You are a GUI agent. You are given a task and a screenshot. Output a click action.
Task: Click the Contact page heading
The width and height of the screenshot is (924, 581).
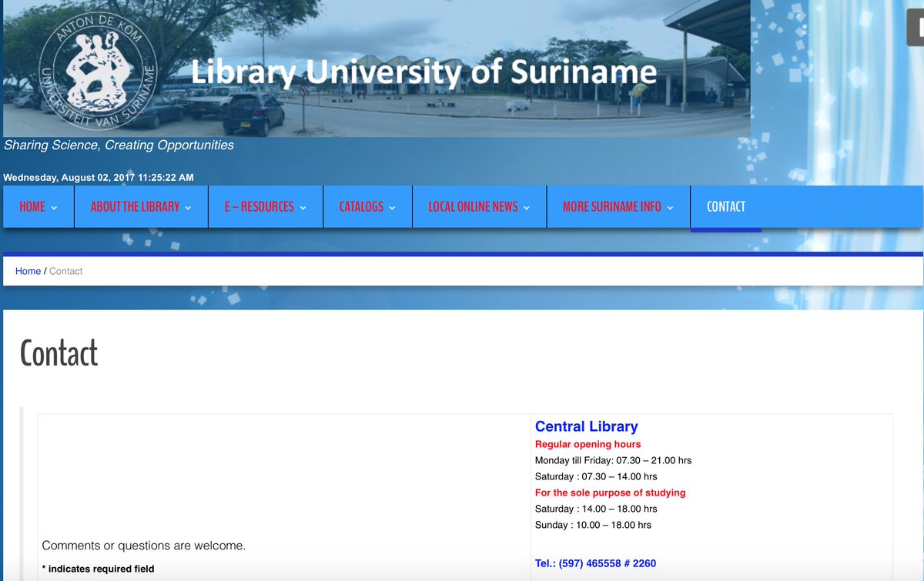pyautogui.click(x=59, y=353)
